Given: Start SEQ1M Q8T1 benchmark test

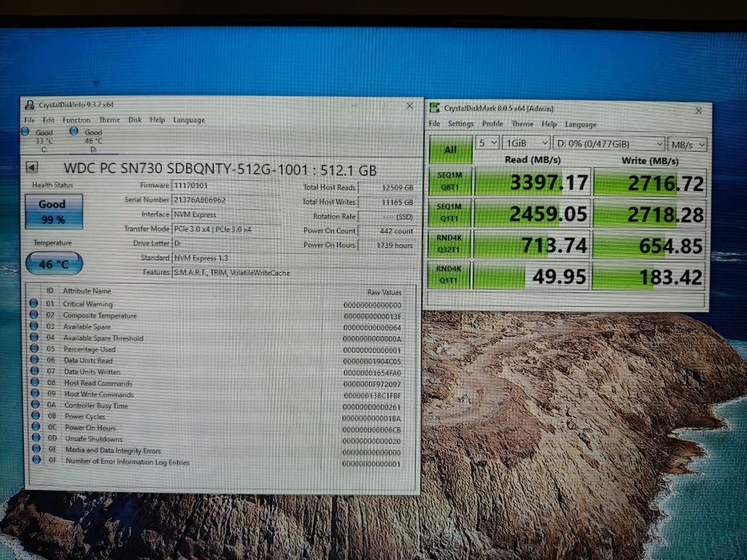Looking at the screenshot, I should (x=450, y=181).
